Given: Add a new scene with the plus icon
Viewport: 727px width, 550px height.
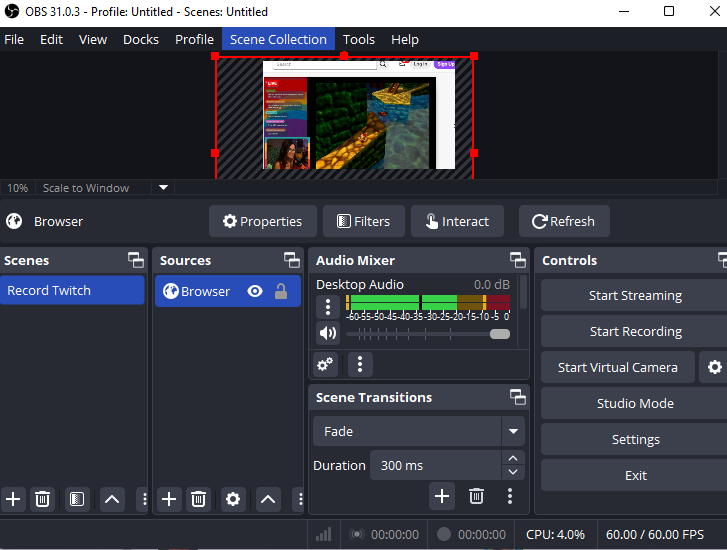Looking at the screenshot, I should click(13, 499).
